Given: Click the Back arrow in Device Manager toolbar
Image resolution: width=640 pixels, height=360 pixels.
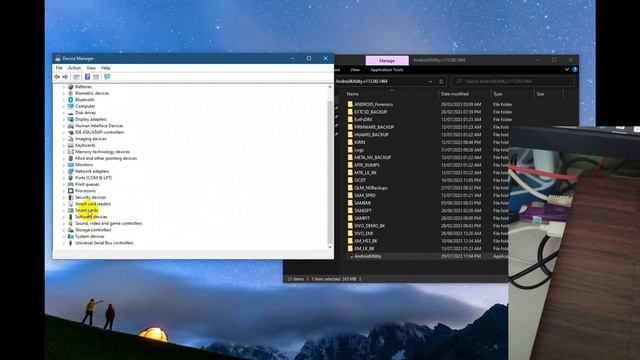Looking at the screenshot, I should [x=57, y=77].
